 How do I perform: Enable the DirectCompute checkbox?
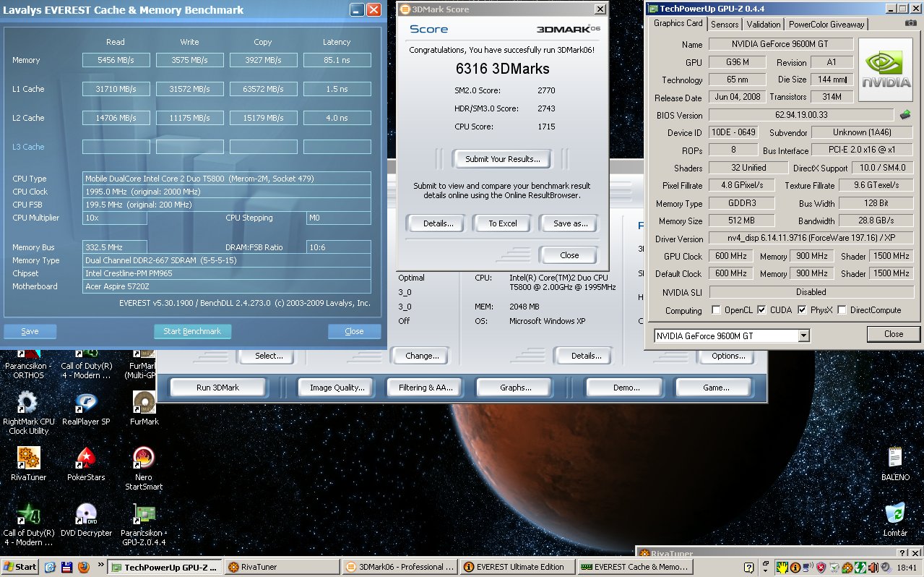coord(843,310)
